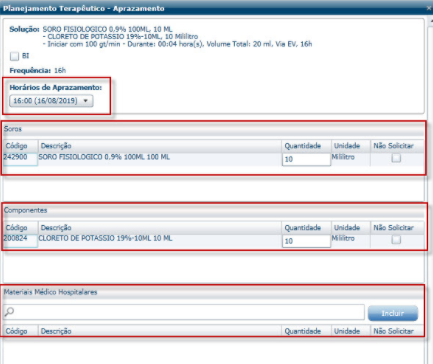Click the Soro Fisiologico quantity field

(x=306, y=159)
